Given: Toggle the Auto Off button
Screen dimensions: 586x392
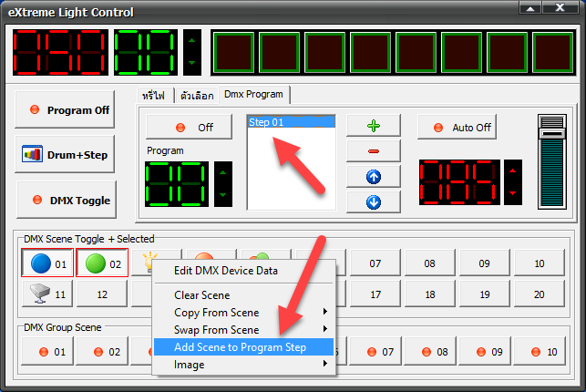Looking at the screenshot, I should pyautogui.click(x=457, y=127).
